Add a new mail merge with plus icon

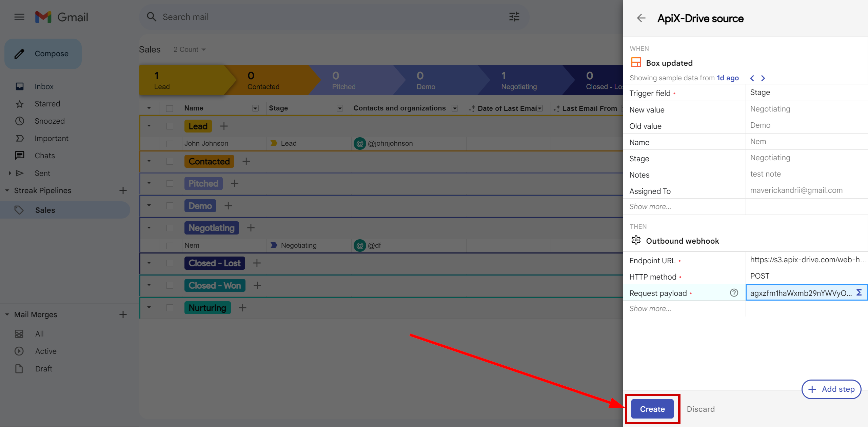pyautogui.click(x=123, y=314)
